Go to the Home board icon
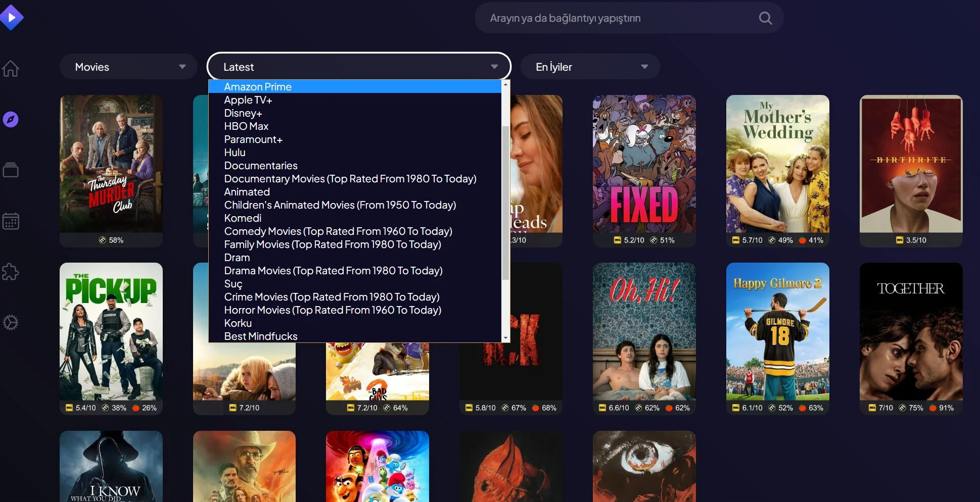 [11, 68]
